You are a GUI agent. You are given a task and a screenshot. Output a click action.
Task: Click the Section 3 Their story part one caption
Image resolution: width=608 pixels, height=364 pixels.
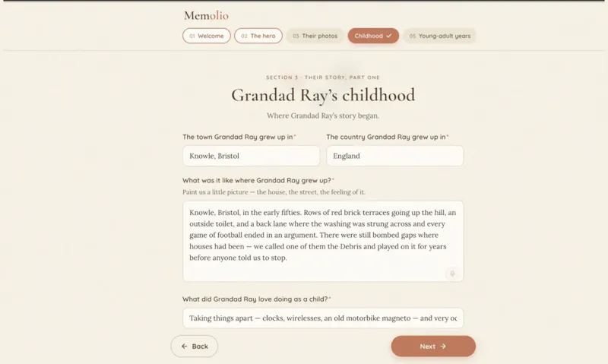coord(323,78)
